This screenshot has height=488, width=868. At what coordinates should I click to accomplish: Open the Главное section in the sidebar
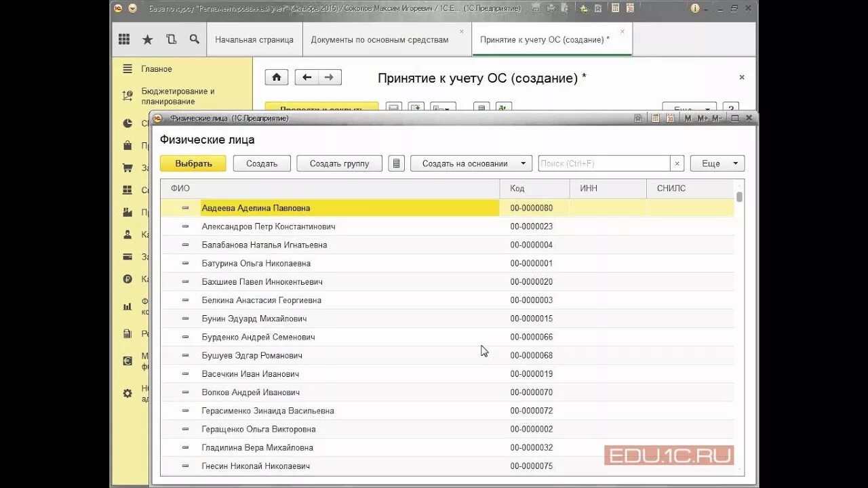(x=157, y=69)
